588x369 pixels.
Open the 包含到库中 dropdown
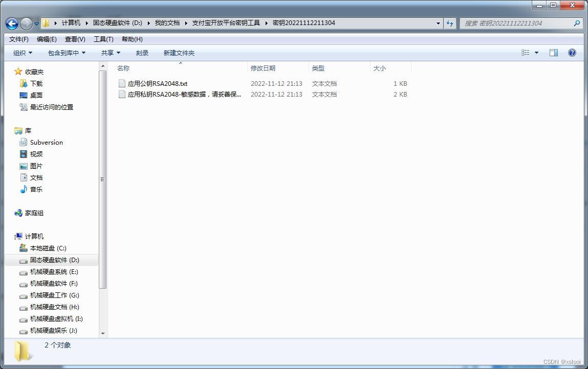coord(67,53)
